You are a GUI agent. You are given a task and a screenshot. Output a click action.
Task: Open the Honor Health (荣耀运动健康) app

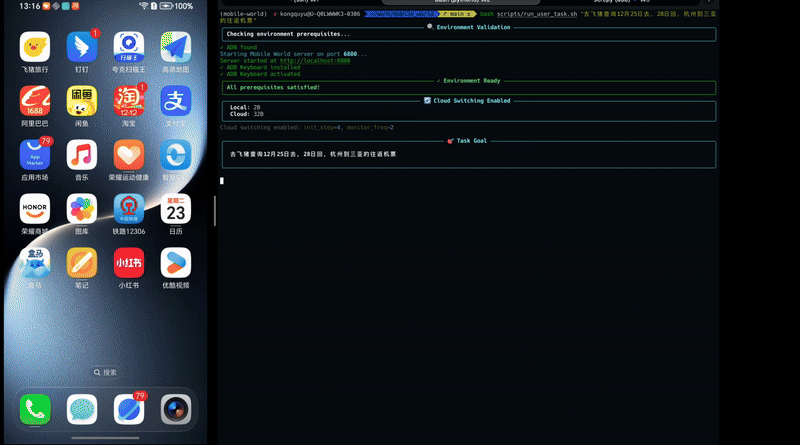pyautogui.click(x=129, y=155)
